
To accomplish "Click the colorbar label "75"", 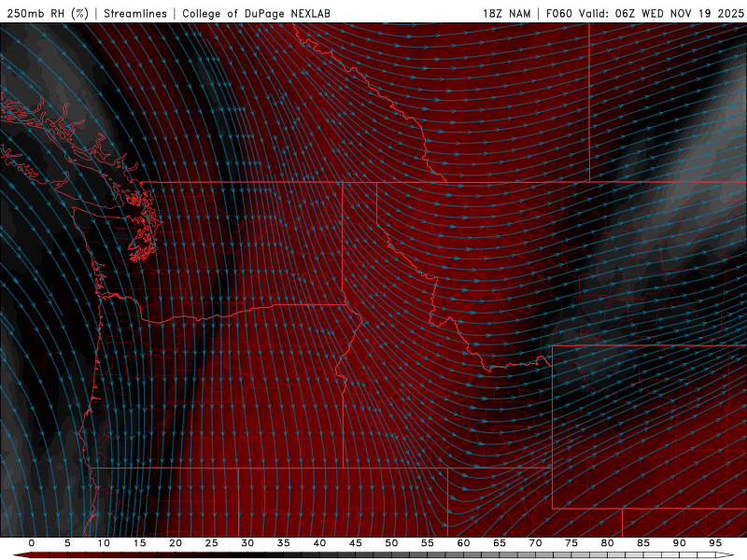I will point(571,543).
